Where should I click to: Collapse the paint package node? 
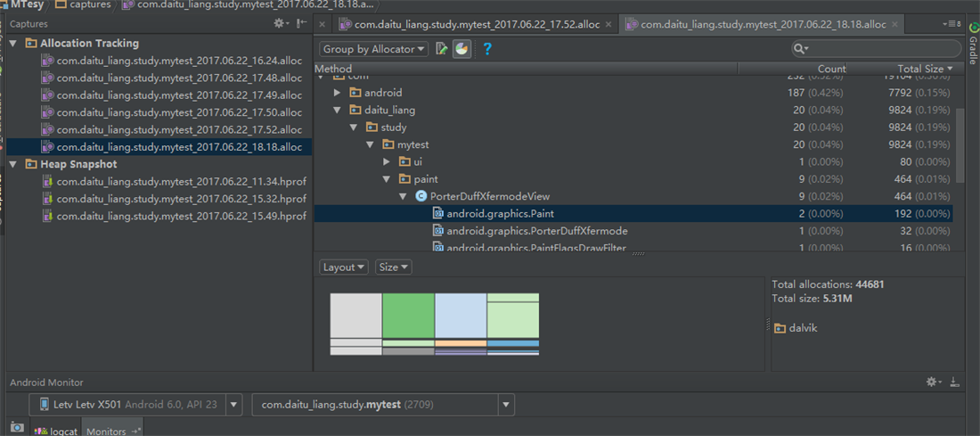coord(387,179)
